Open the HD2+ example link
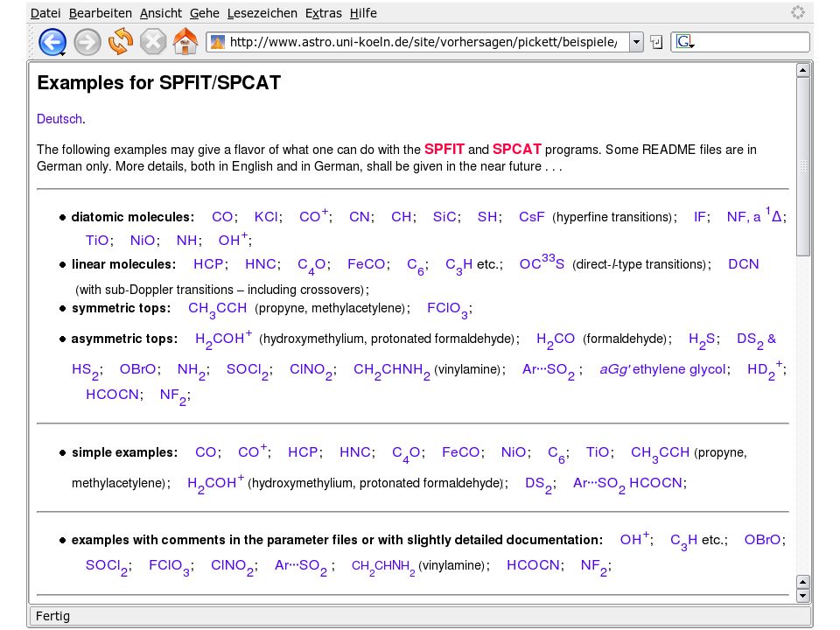The width and height of the screenshot is (840, 630). click(765, 369)
